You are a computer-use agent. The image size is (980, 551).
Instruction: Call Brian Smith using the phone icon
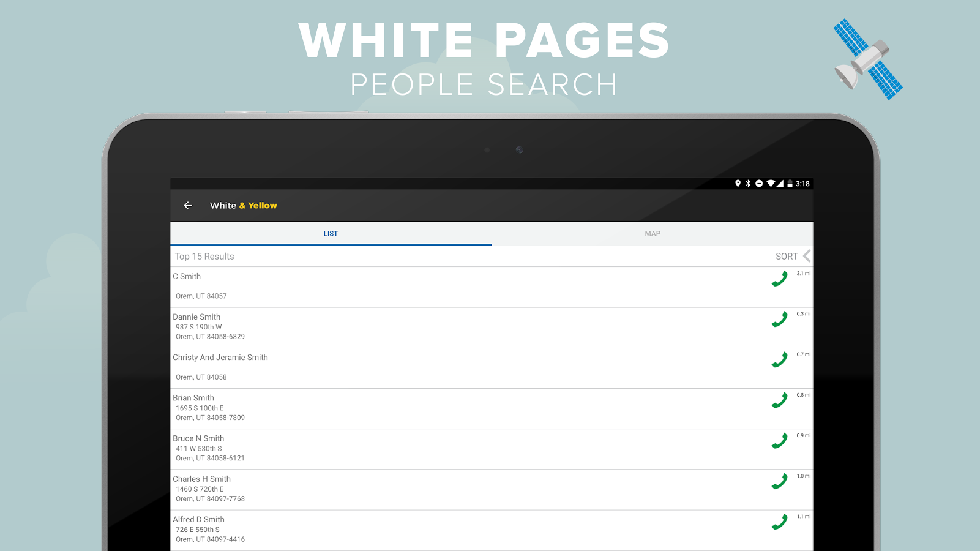click(x=779, y=400)
